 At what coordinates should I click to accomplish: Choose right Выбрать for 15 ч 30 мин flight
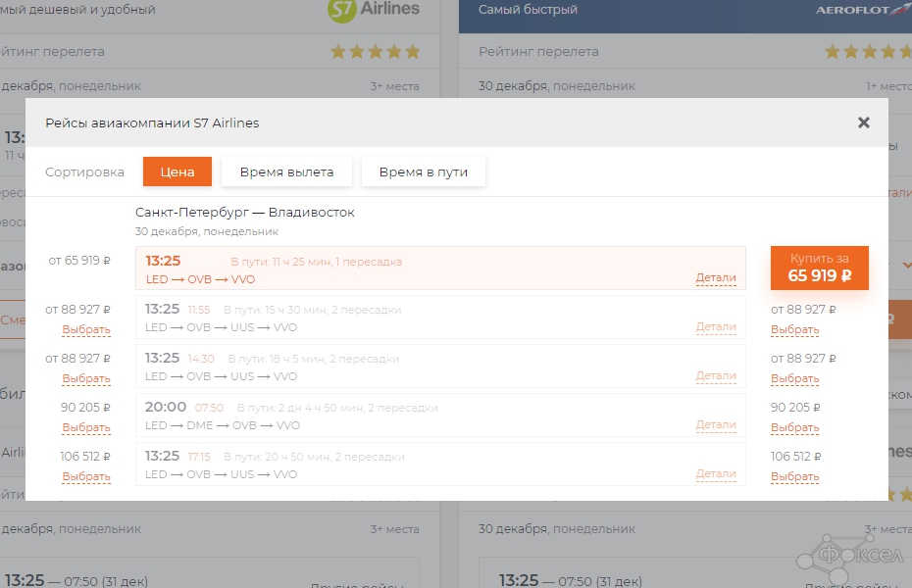794,329
